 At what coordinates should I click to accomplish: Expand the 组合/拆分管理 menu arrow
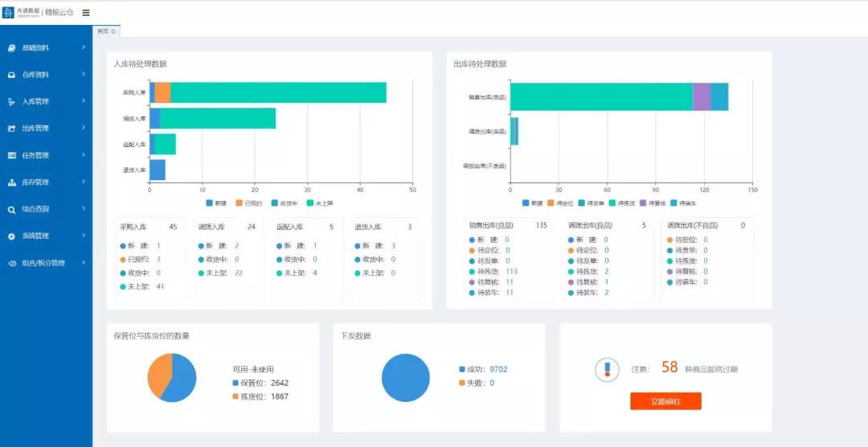[84, 262]
